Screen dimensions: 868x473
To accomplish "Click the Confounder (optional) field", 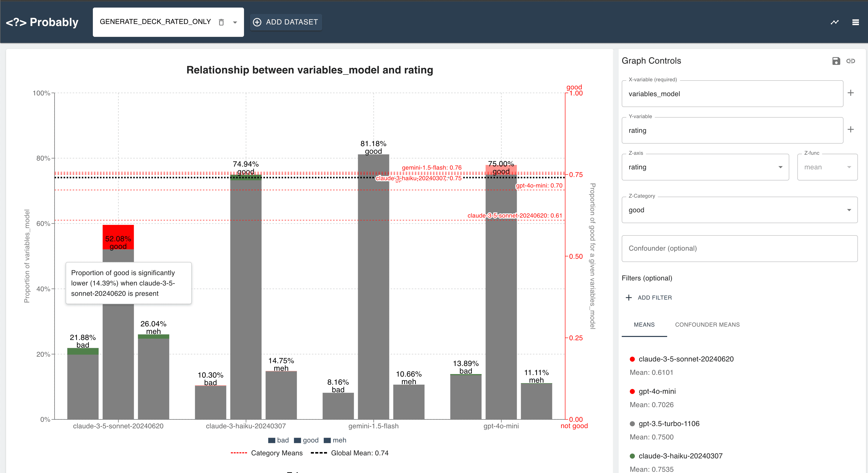I will 739,248.
